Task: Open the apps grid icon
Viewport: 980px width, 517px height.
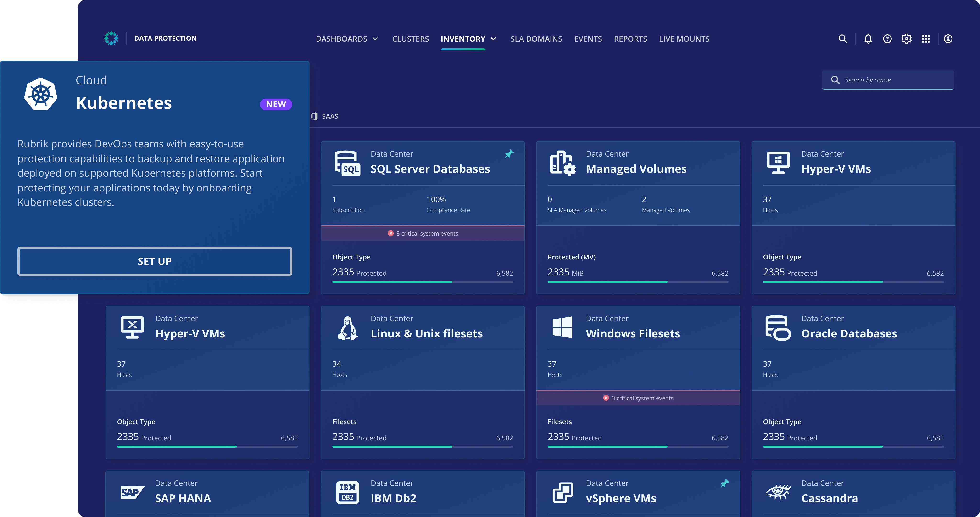Action: coord(926,39)
